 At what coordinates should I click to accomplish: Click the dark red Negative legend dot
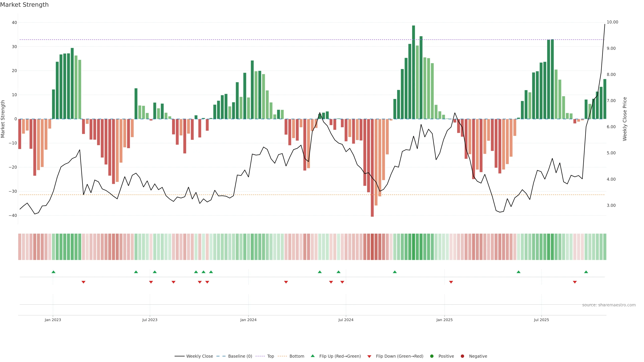click(x=462, y=356)
